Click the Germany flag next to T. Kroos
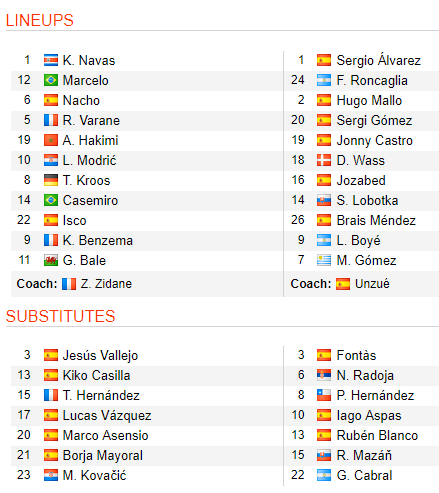 click(x=51, y=180)
